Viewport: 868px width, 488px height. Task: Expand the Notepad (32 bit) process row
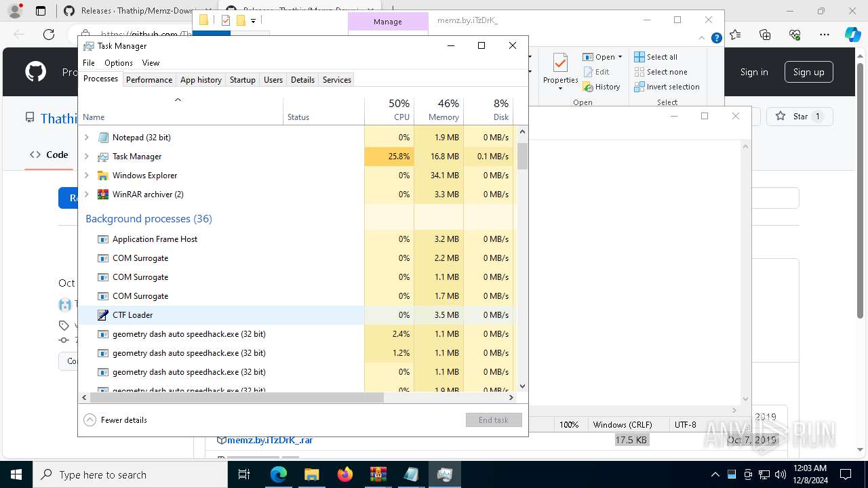[86, 138]
